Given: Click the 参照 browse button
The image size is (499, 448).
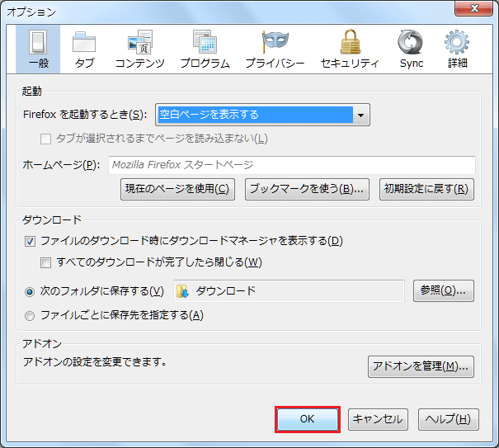Looking at the screenshot, I should (x=443, y=290).
